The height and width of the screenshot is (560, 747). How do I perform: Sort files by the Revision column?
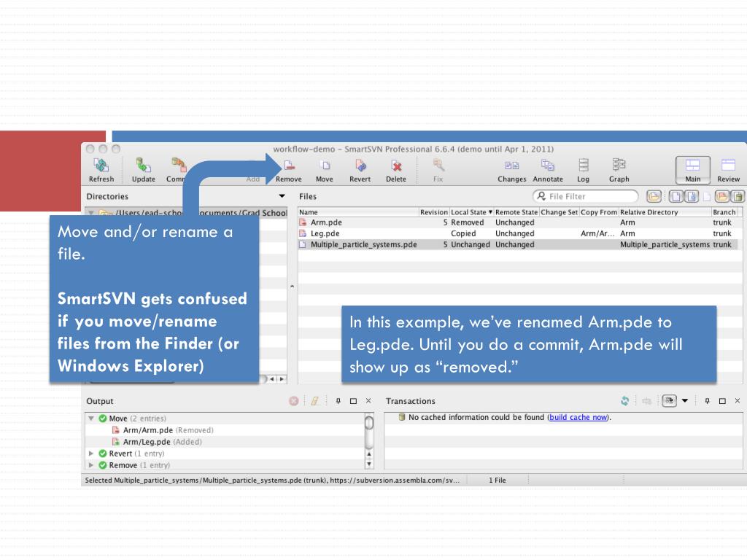[x=433, y=212]
